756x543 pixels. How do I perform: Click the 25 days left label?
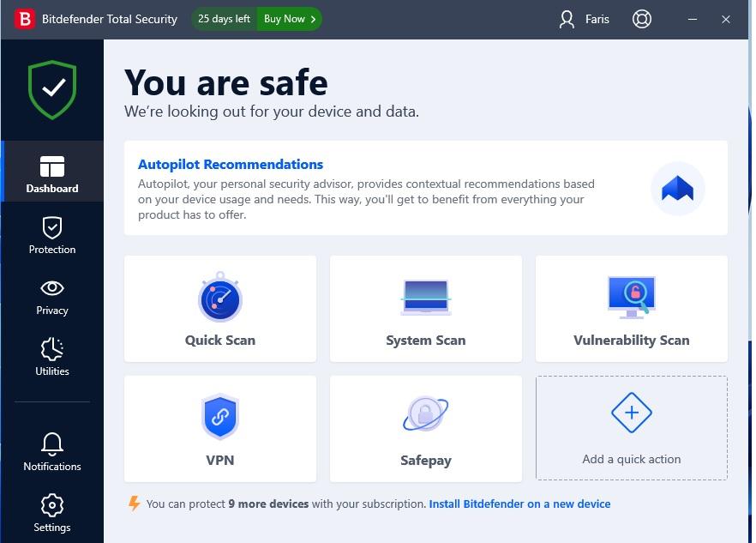pos(225,19)
